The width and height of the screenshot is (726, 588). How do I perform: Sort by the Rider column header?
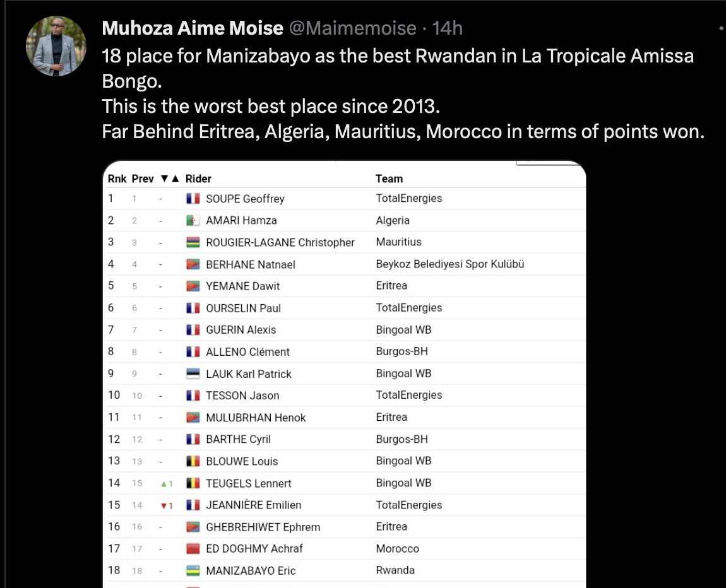coord(198,179)
